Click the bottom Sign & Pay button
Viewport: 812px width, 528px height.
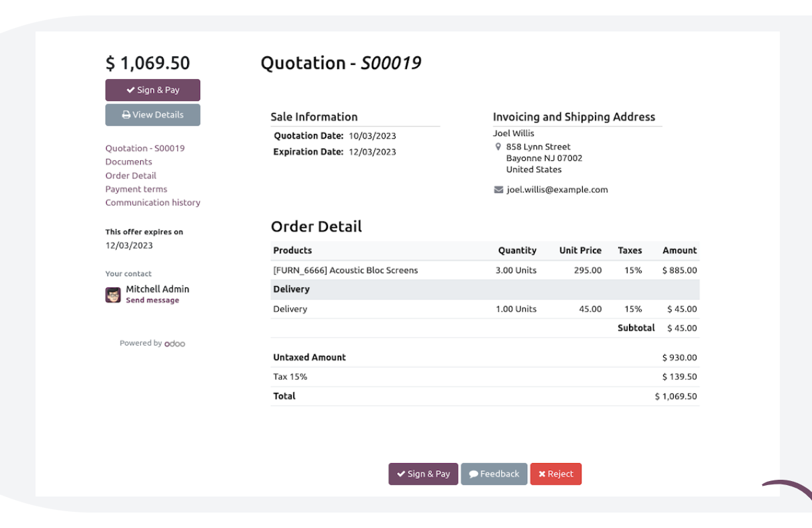click(423, 474)
